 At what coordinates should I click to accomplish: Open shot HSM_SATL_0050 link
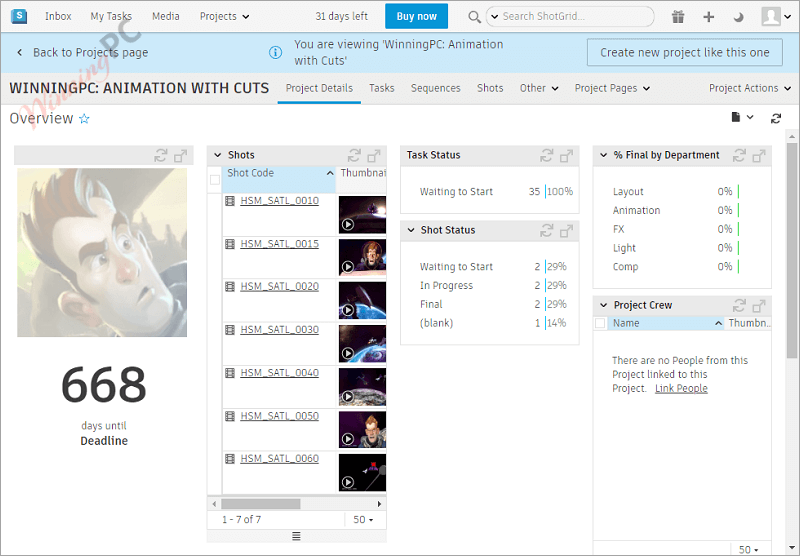coord(280,416)
